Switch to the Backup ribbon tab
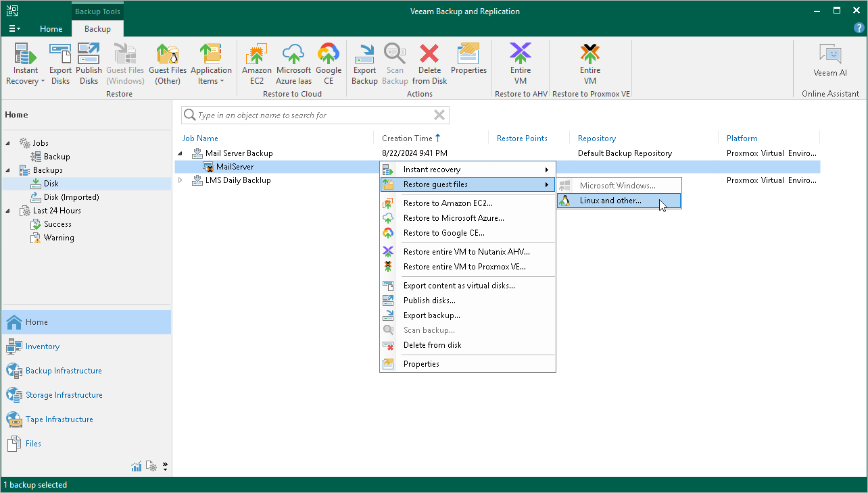 tap(97, 29)
